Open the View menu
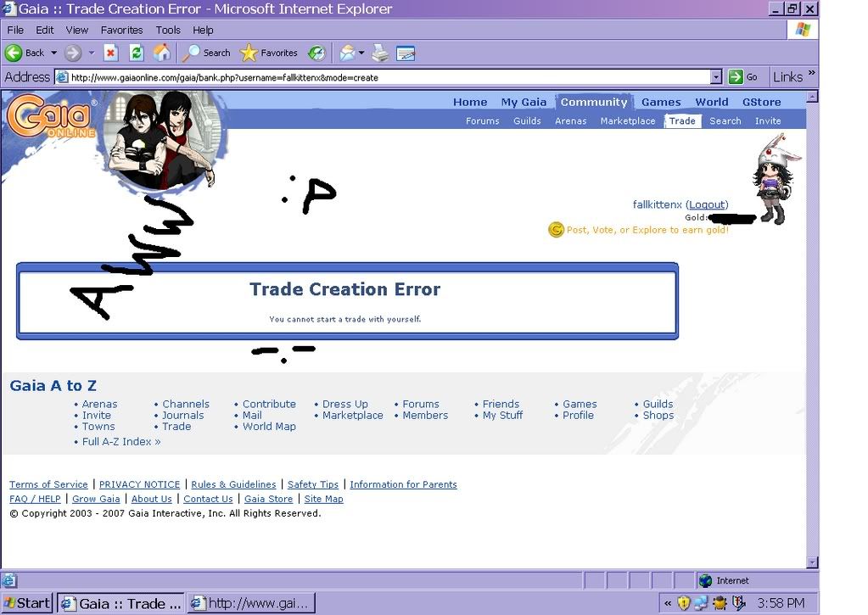 click(77, 30)
